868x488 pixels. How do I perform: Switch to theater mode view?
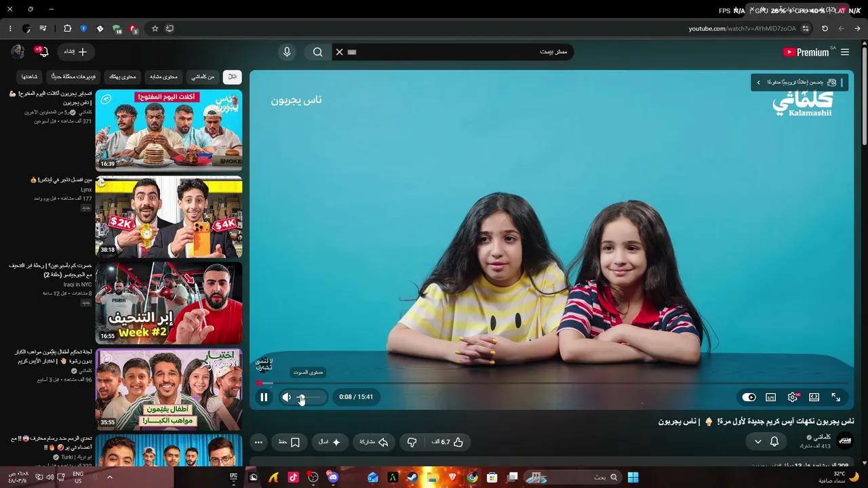pos(814,397)
